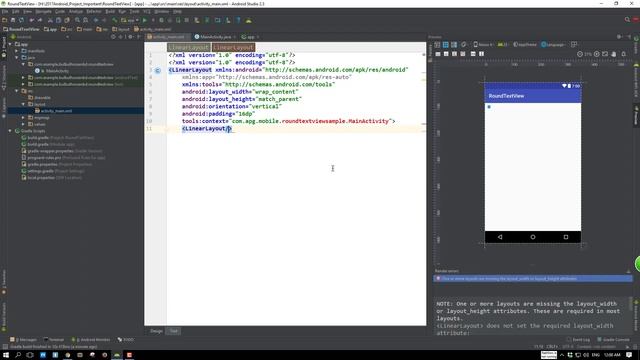Click the green Run app button
Image resolution: width=640 pixels, height=360 pixels.
[144, 20]
